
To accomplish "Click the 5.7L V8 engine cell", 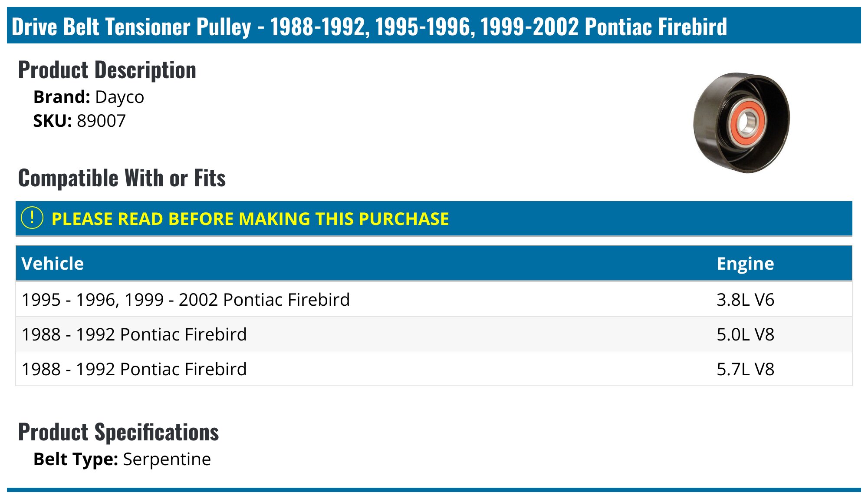I will [x=745, y=369].
